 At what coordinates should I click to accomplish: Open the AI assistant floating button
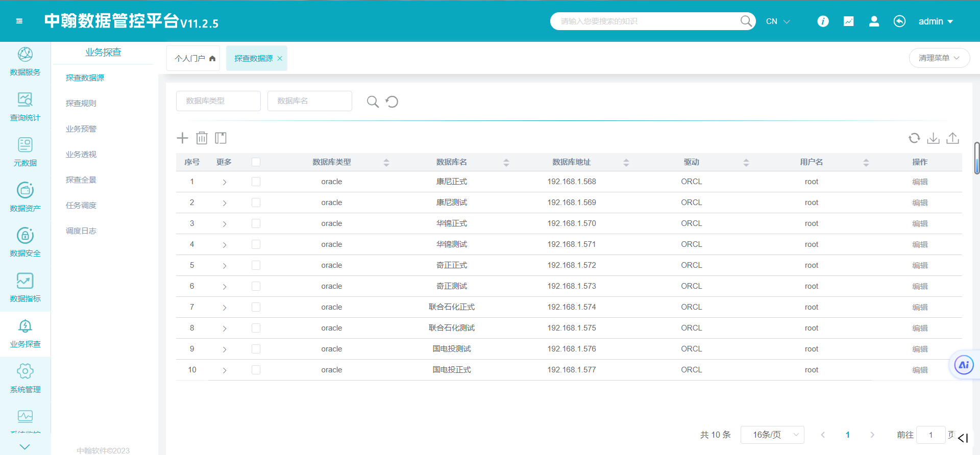click(x=964, y=365)
